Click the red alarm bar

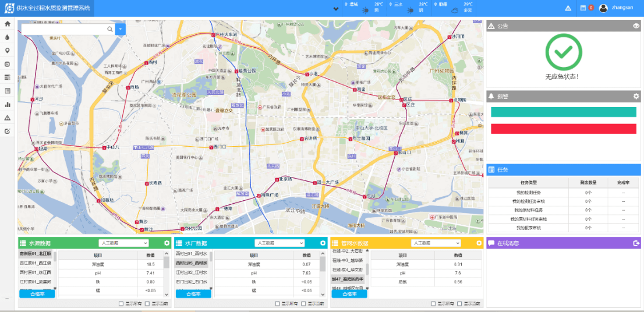click(563, 129)
